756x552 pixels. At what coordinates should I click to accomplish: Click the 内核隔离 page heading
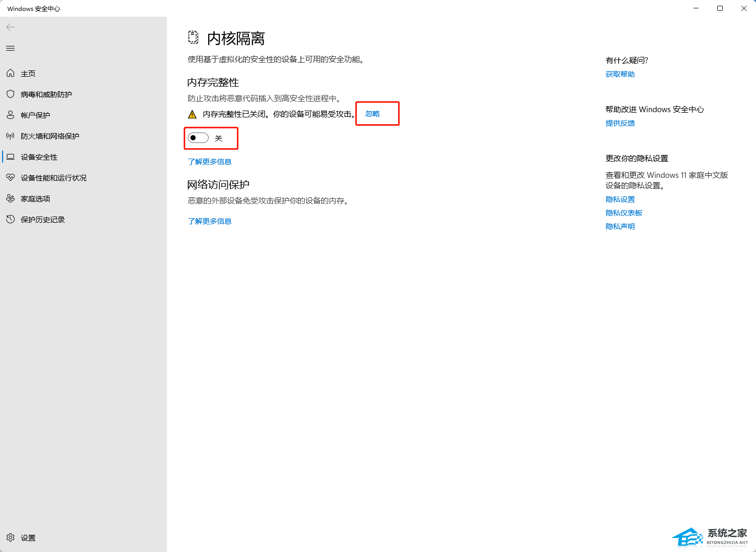[236, 39]
